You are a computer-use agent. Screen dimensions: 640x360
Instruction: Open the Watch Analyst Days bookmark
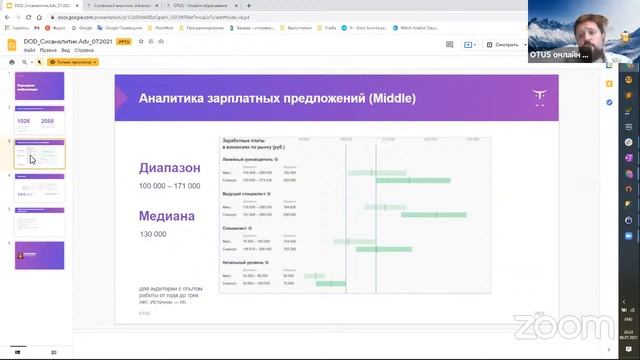point(415,28)
